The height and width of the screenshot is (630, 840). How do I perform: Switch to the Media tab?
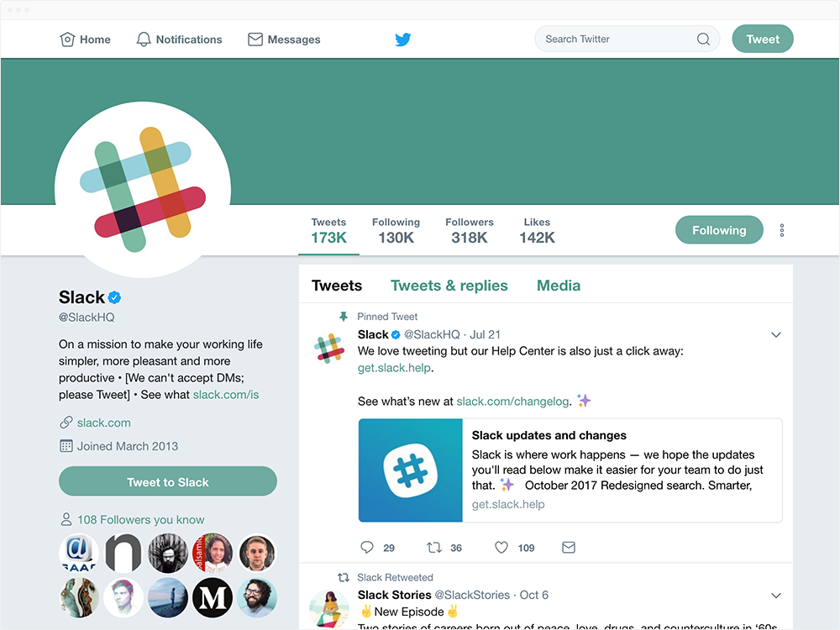pyautogui.click(x=559, y=286)
